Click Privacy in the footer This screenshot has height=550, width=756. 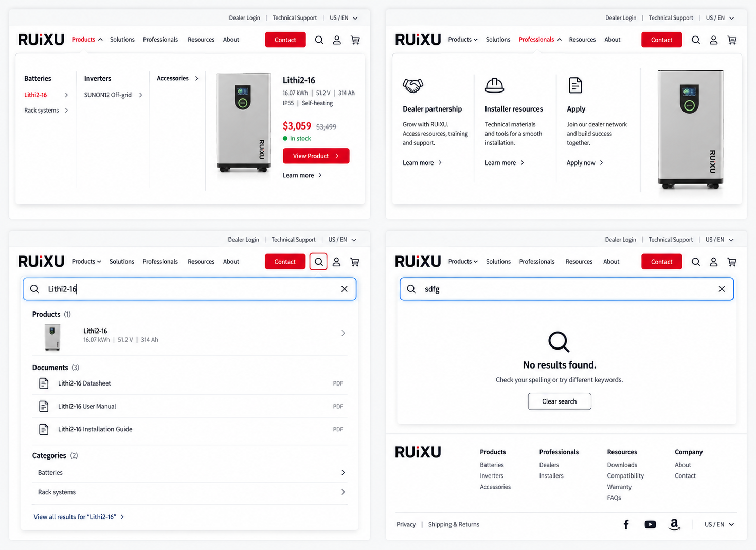[x=406, y=525]
